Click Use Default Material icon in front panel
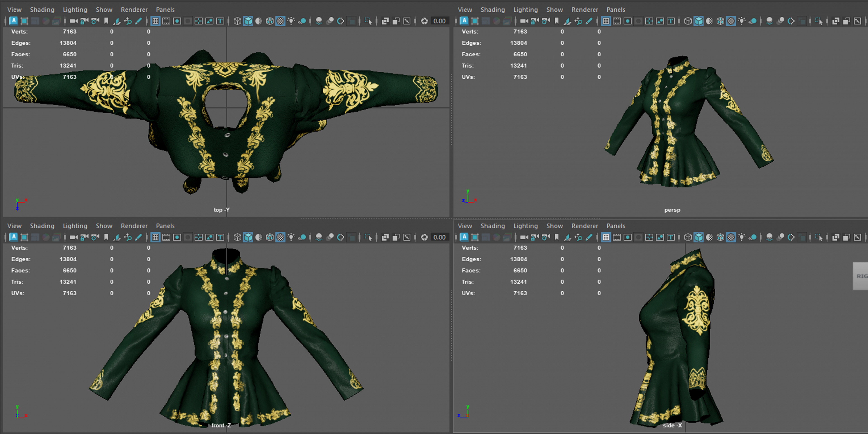Viewport: 868px width, 434px height. pyautogui.click(x=259, y=237)
